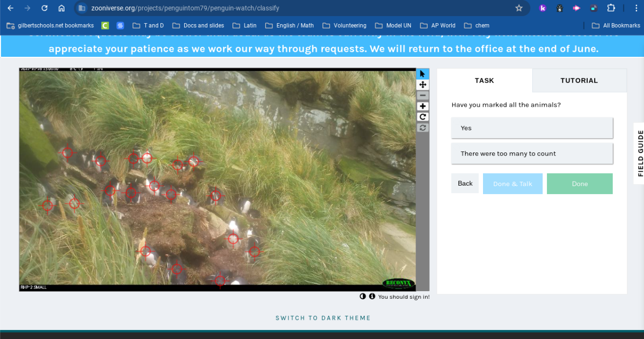Select the Task tab
This screenshot has width=644, height=339.
click(x=484, y=80)
